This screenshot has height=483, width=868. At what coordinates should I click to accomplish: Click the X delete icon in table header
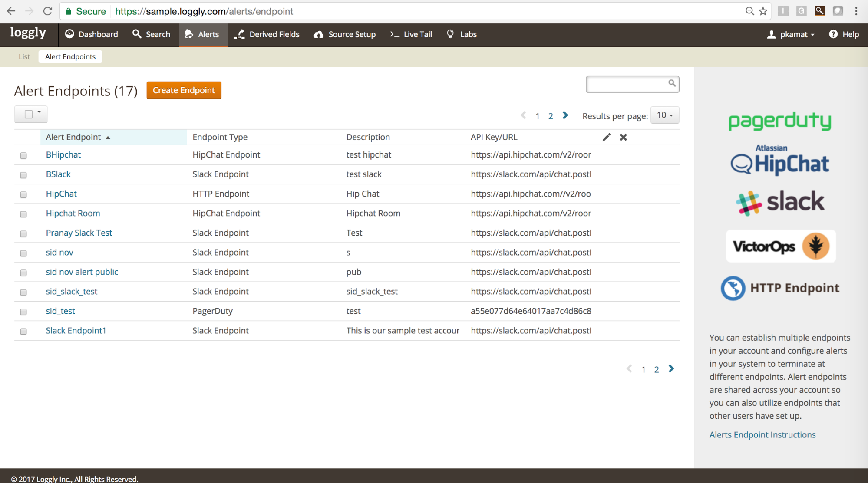click(623, 137)
